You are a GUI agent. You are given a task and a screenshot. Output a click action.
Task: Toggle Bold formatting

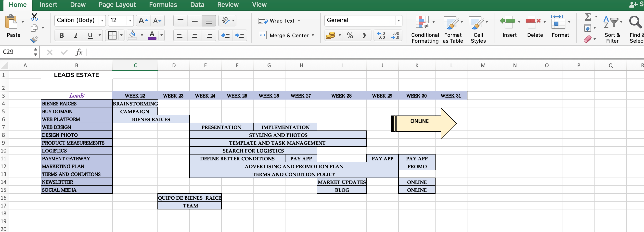click(x=62, y=36)
